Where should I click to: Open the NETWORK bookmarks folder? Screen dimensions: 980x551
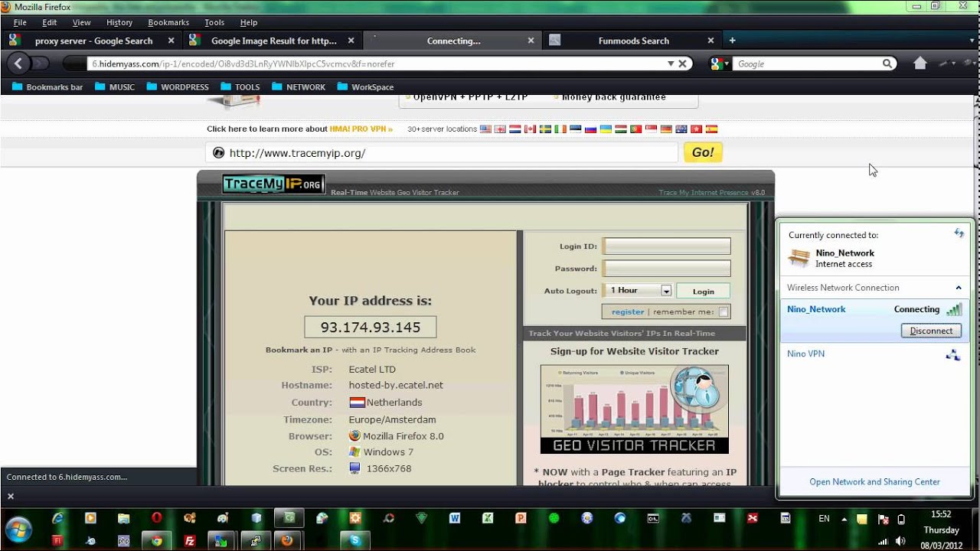299,86
